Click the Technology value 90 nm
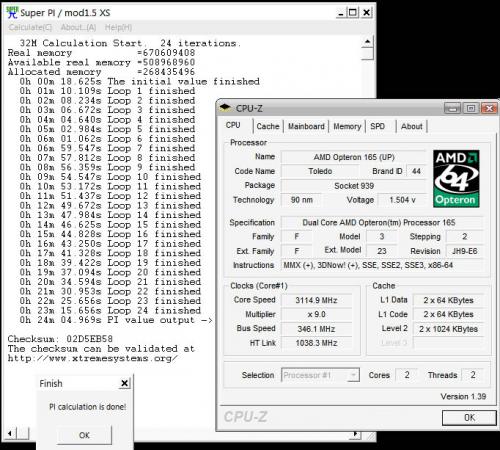500x450 pixels. click(301, 200)
